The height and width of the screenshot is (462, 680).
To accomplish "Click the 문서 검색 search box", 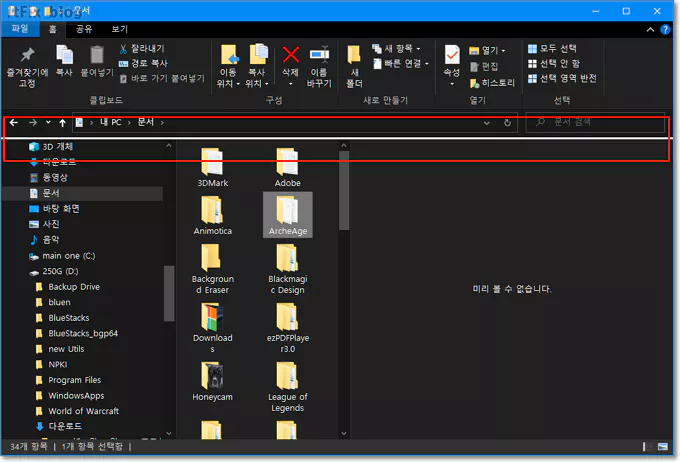I will 595,122.
